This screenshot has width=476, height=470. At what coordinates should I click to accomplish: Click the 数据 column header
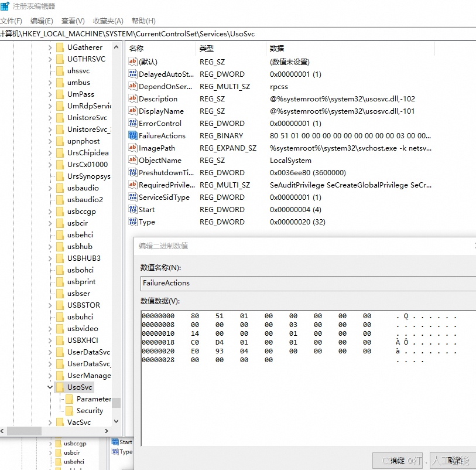pyautogui.click(x=350, y=48)
